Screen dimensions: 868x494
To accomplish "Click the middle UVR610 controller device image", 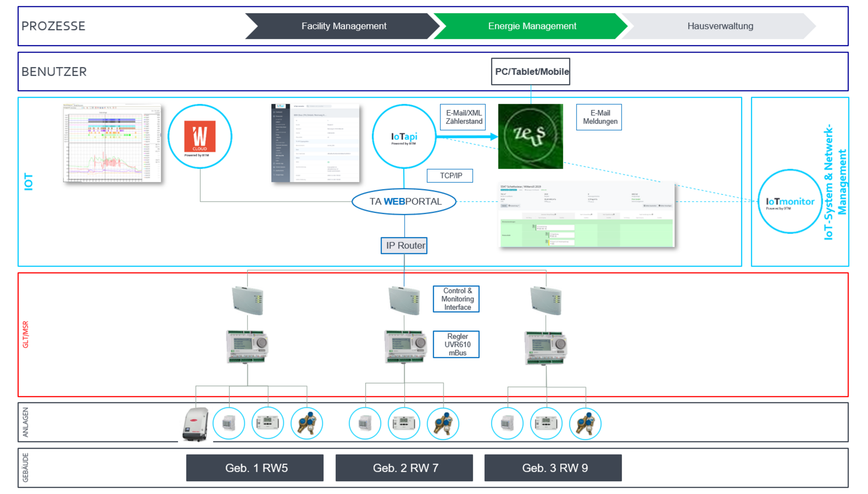I will 406,347.
